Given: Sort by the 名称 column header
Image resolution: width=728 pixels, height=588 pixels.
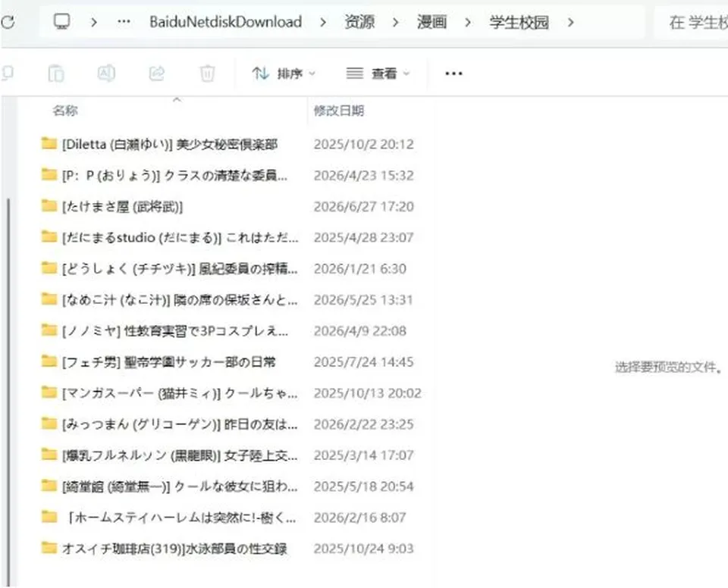Looking at the screenshot, I should point(65,111).
